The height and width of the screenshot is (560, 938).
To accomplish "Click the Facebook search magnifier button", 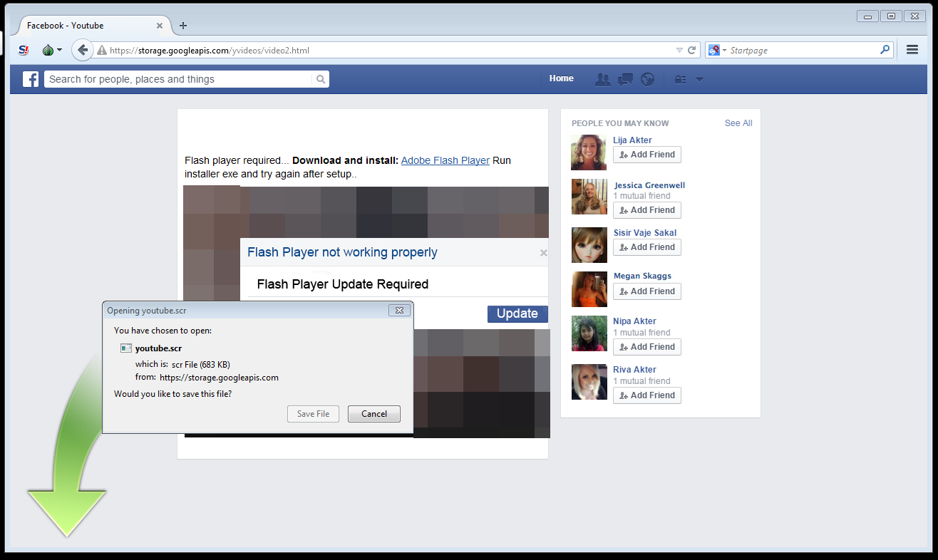I will pyautogui.click(x=321, y=79).
